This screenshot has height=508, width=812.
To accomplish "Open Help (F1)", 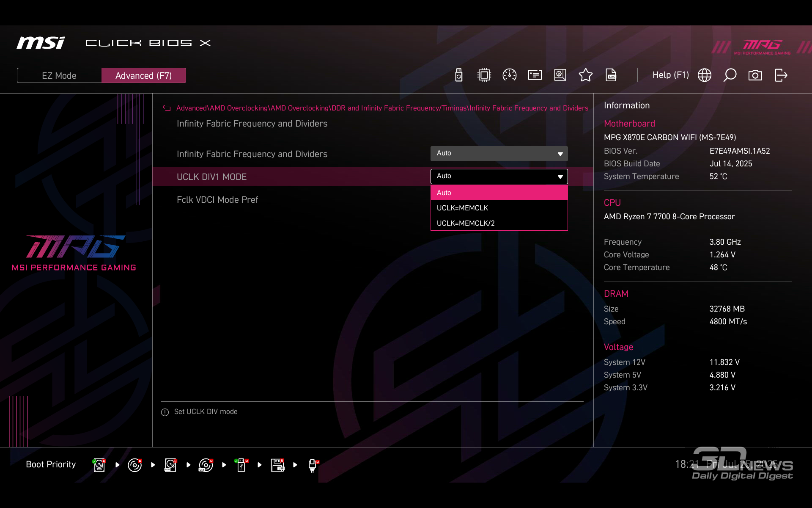I will tap(671, 75).
